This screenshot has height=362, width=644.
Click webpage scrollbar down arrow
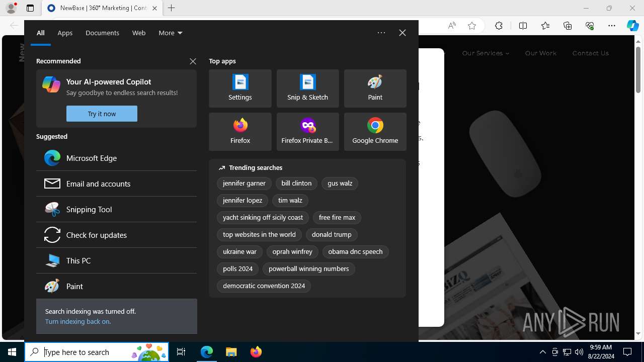pyautogui.click(x=638, y=333)
